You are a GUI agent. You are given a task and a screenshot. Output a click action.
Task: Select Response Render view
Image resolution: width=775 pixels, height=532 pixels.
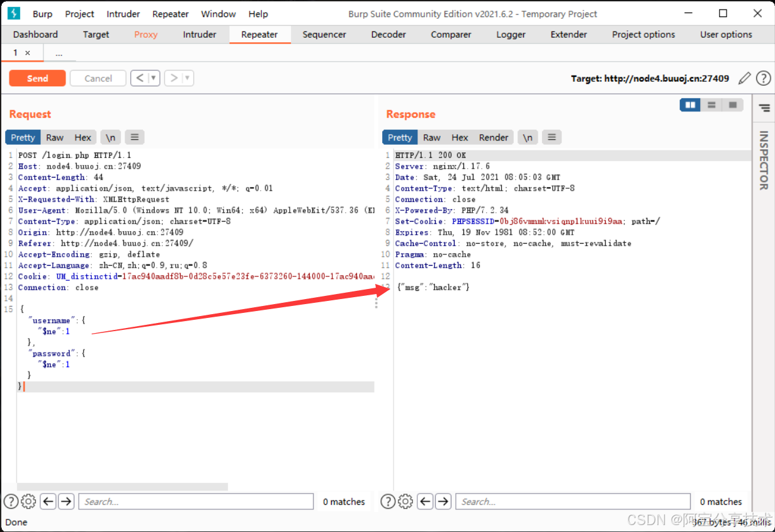pos(494,137)
